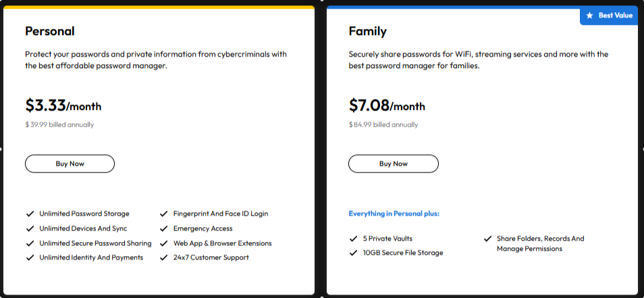Click checkmark beside Unlimited Identity And Payments
644x298 pixels.
(x=30, y=258)
